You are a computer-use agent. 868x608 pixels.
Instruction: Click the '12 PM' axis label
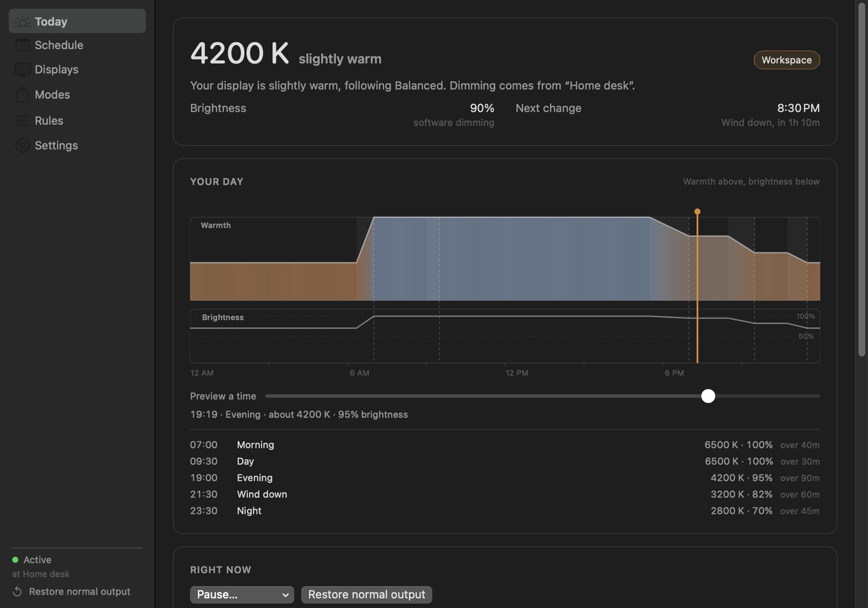pyautogui.click(x=516, y=373)
